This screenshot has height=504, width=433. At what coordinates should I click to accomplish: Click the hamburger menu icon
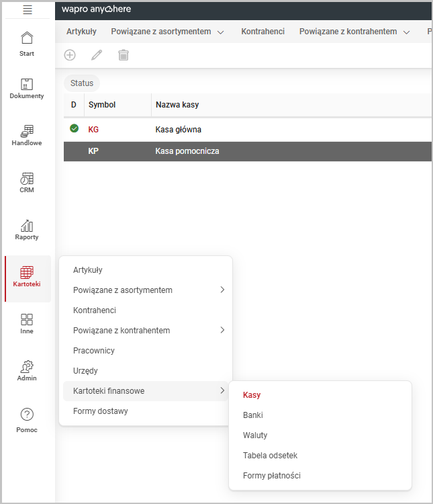(x=28, y=9)
